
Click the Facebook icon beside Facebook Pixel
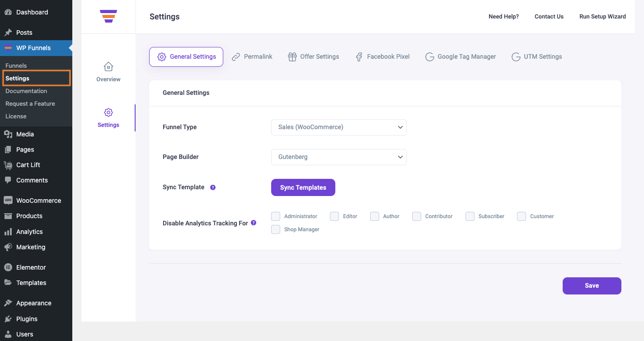click(x=359, y=57)
